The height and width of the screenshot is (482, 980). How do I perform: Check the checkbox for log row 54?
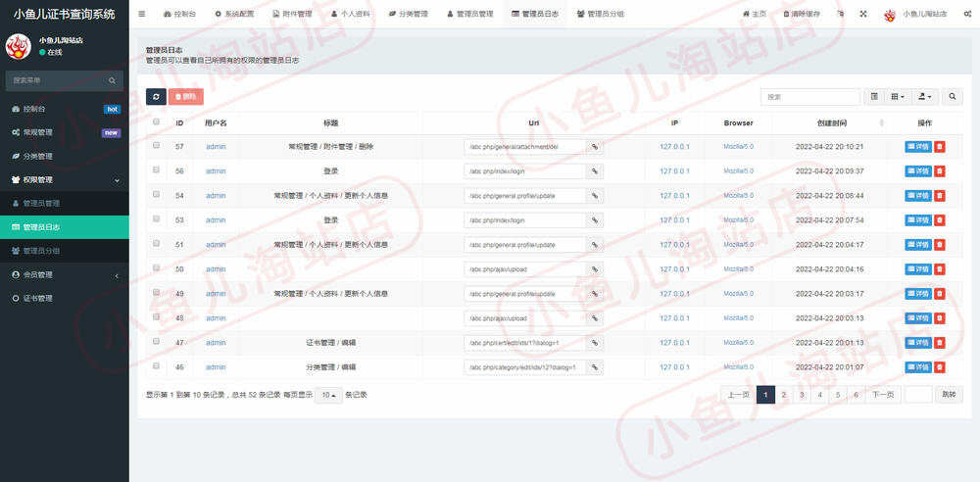coord(156,194)
